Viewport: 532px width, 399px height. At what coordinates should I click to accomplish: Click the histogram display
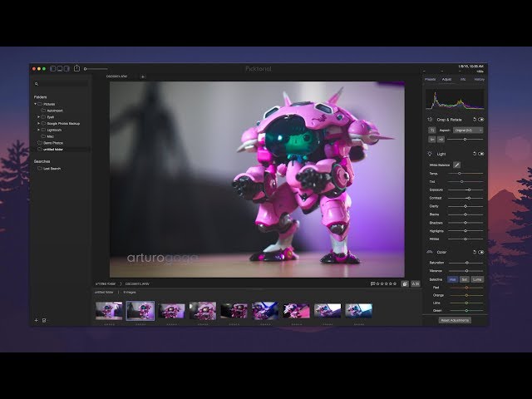click(455, 100)
